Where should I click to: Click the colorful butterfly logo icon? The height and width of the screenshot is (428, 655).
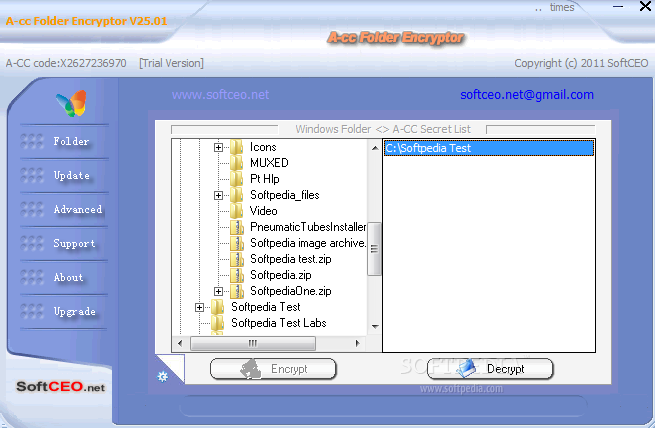pyautogui.click(x=71, y=104)
